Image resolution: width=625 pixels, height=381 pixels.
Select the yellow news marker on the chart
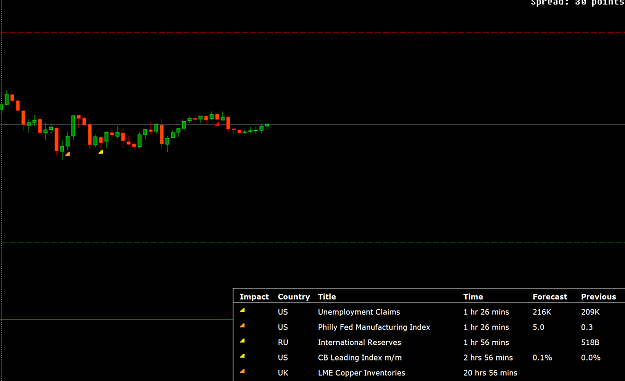[100, 152]
